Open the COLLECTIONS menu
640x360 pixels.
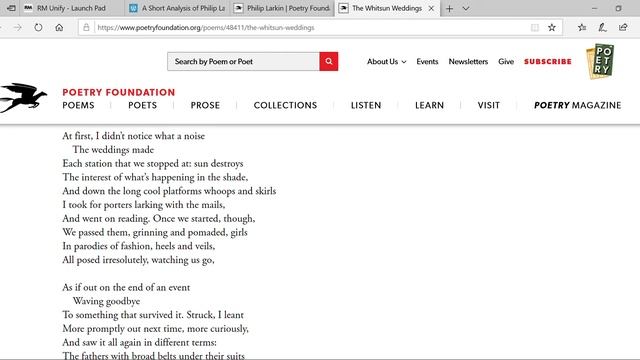(285, 105)
